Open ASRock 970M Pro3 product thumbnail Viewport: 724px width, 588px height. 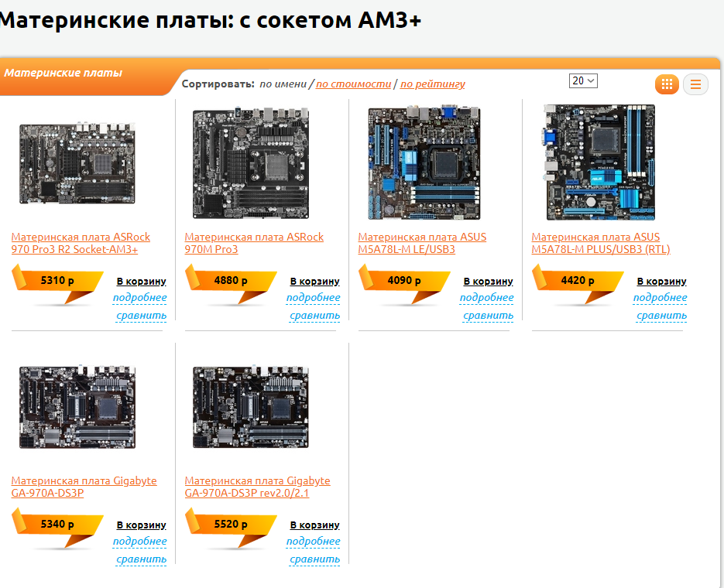coord(251,162)
